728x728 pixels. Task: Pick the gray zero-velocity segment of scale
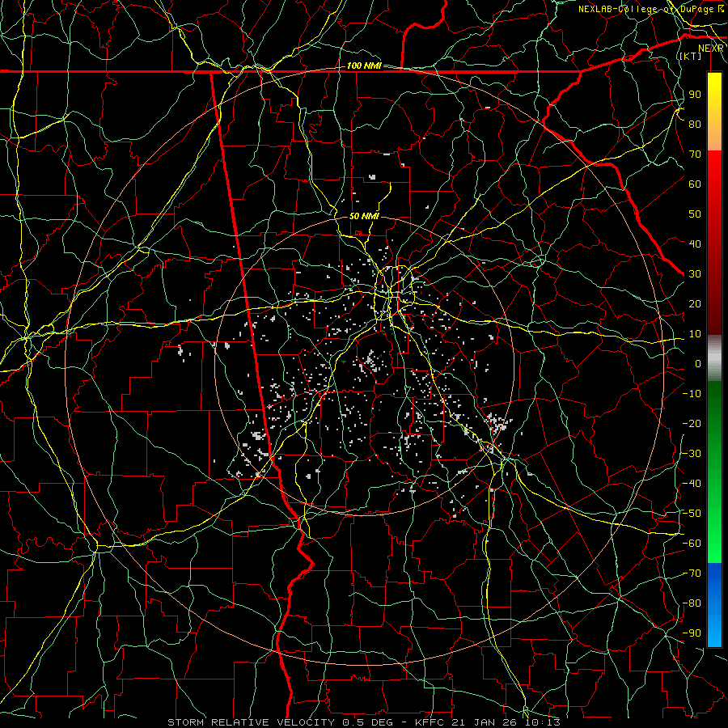pyautogui.click(x=714, y=358)
